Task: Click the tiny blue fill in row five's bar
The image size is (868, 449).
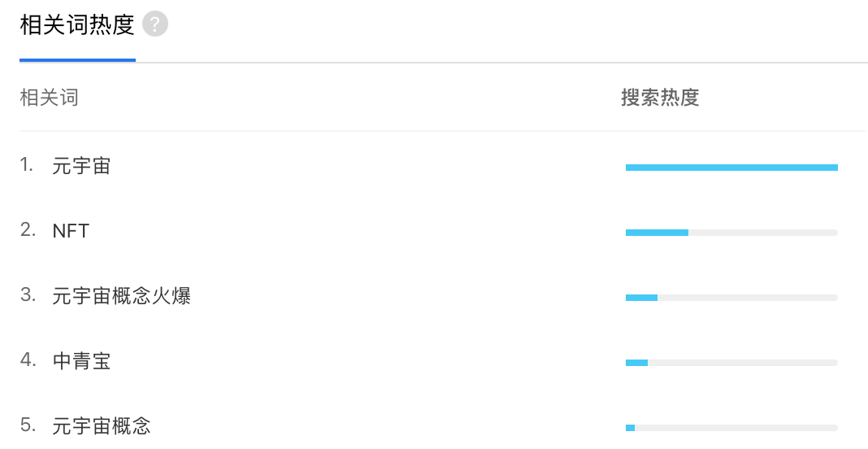Action: tap(630, 428)
